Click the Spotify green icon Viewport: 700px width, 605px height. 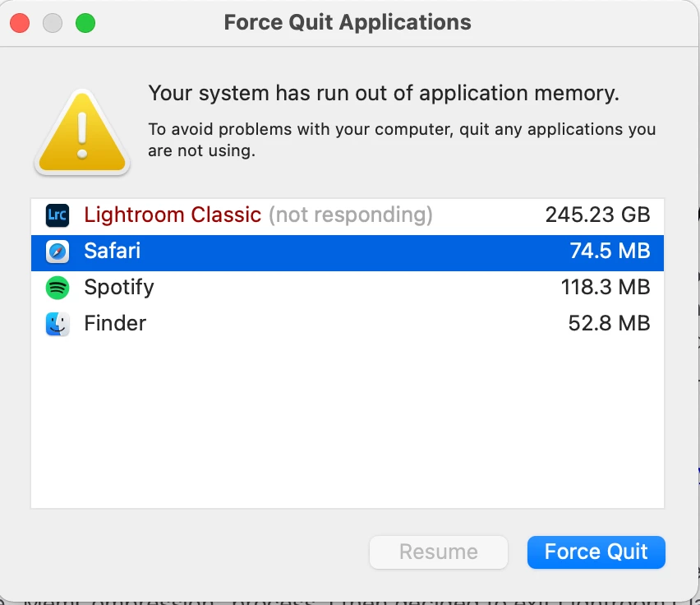tap(58, 288)
